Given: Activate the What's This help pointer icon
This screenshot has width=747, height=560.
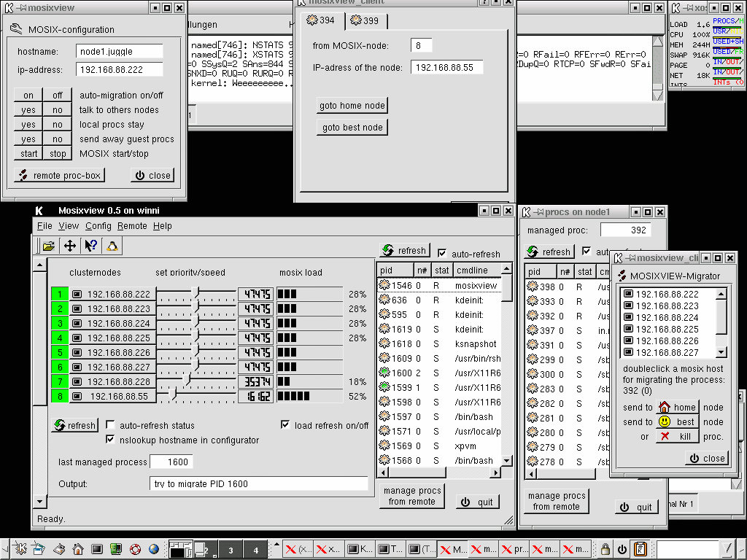Looking at the screenshot, I should point(91,246).
